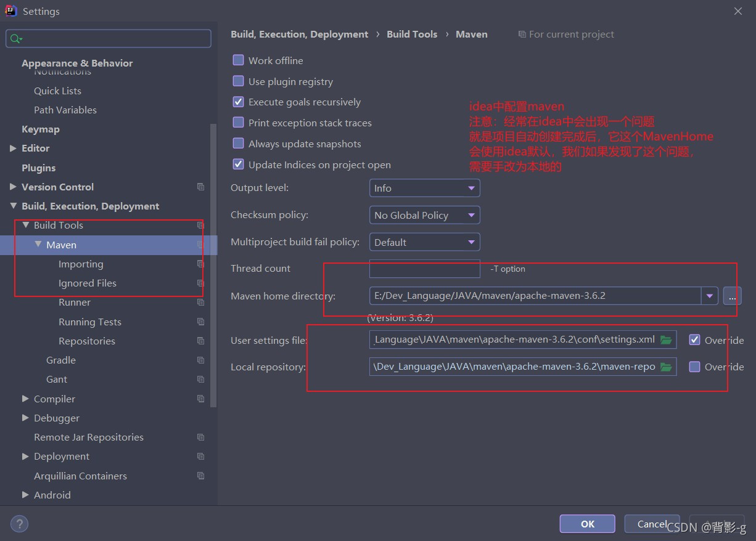Click the ... browse button for Maven home
Viewport: 756px width, 541px height.
732,296
